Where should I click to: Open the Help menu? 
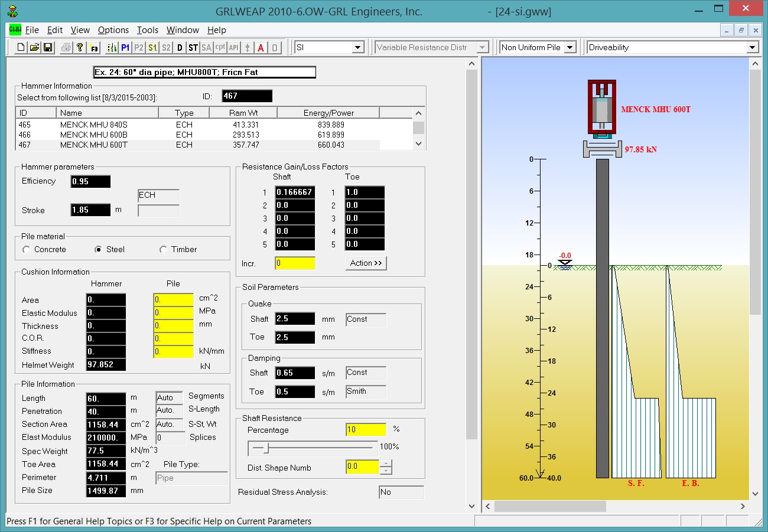click(x=217, y=30)
